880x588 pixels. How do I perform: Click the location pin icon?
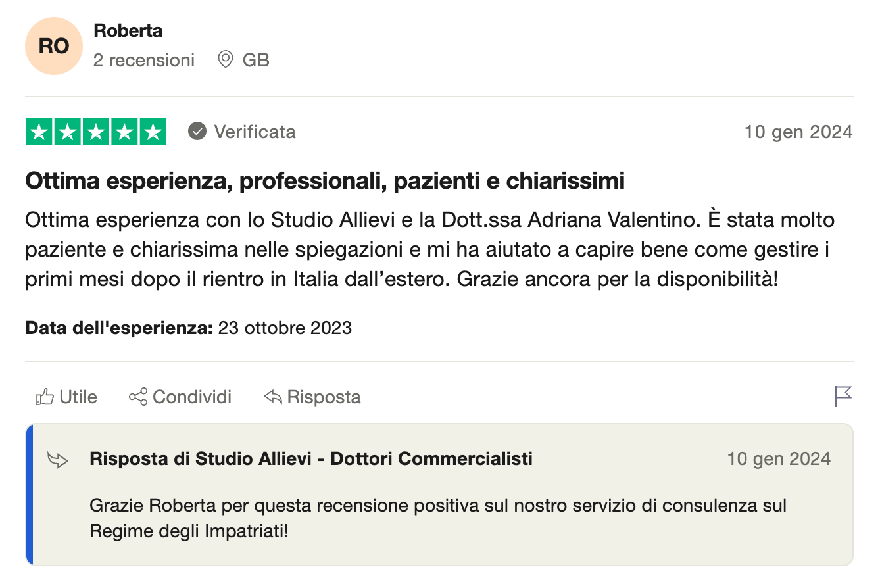[x=226, y=60]
